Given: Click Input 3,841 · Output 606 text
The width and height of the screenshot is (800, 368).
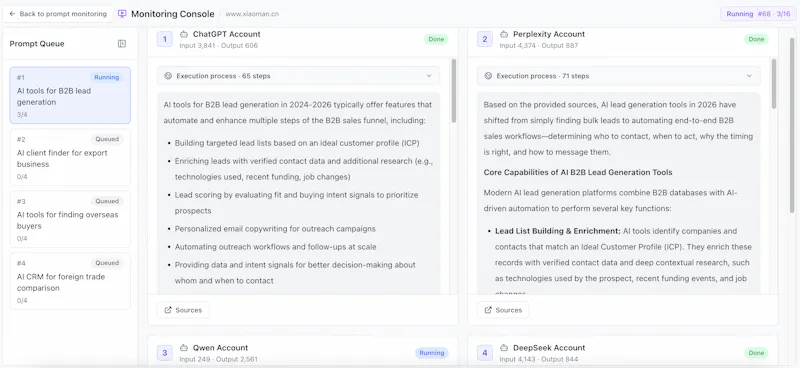Looking at the screenshot, I should 218,46.
